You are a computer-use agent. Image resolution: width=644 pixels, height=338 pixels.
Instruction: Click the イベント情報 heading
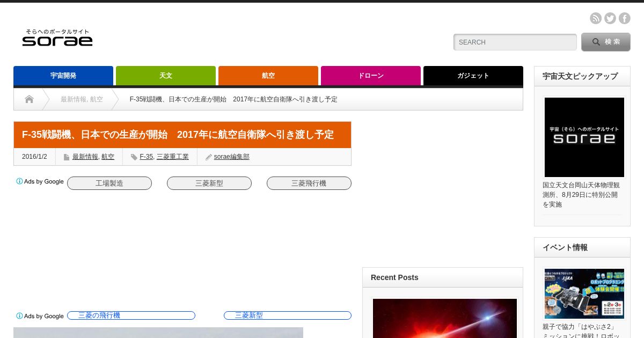tap(565, 247)
